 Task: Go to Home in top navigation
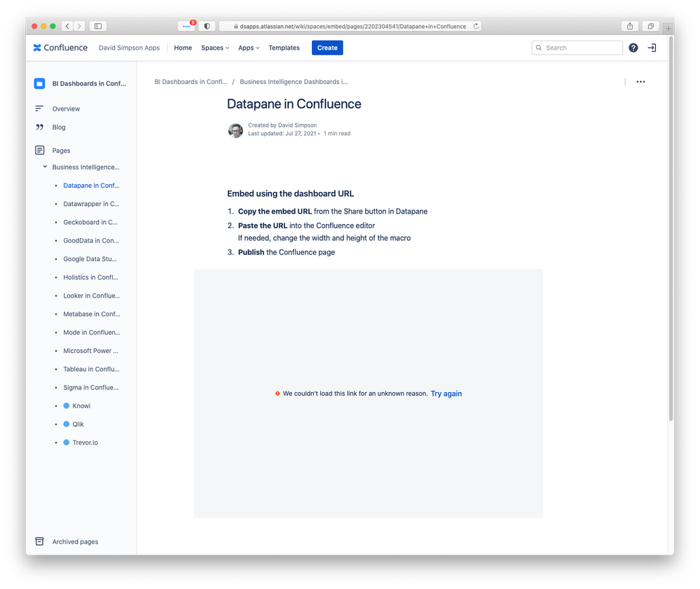pyautogui.click(x=183, y=48)
